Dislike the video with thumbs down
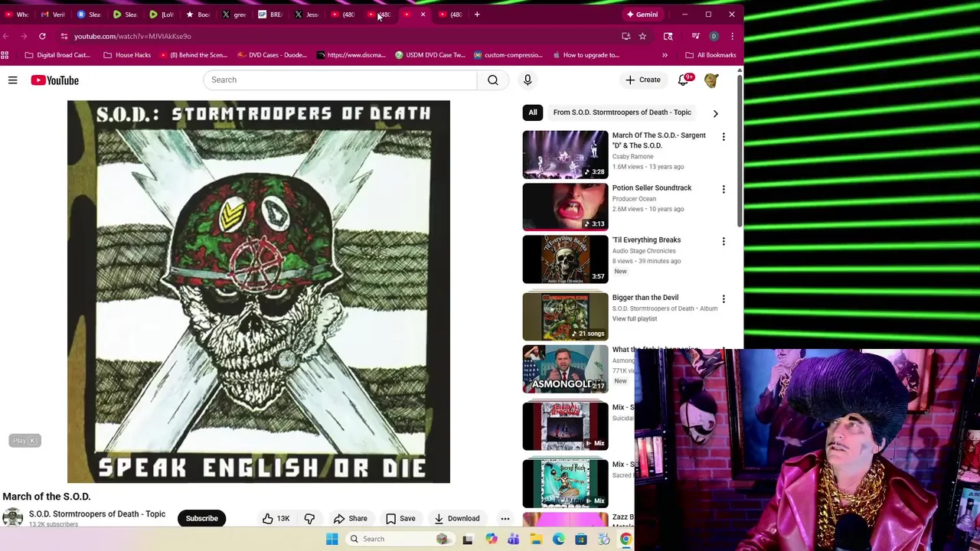Viewport: 980px width, 551px height. pos(309,518)
